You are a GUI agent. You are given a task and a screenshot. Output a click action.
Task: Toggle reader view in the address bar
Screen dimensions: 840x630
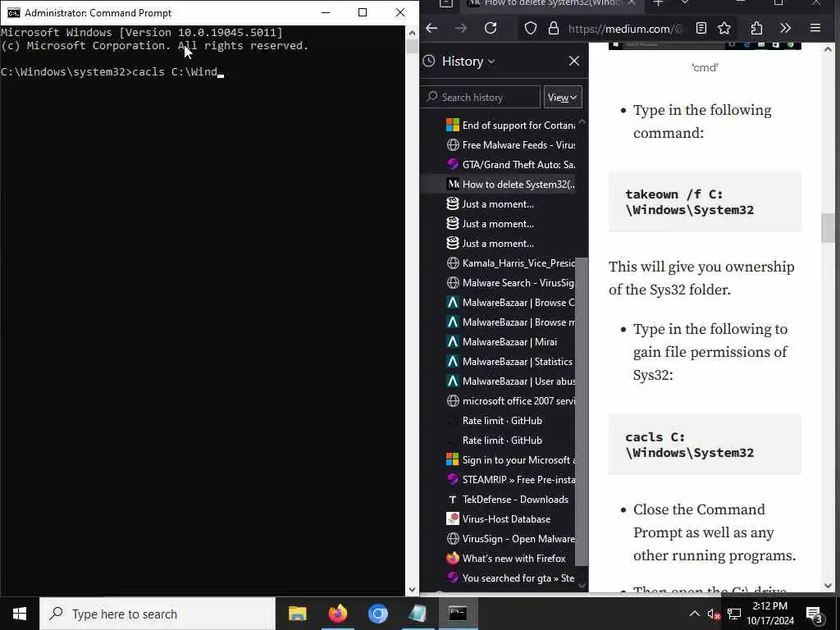(701, 29)
